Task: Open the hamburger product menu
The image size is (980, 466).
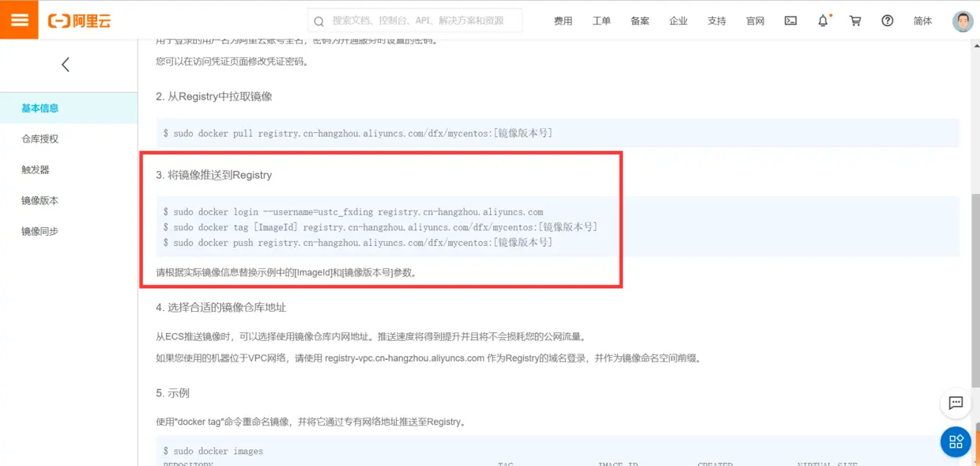Action: (x=17, y=20)
